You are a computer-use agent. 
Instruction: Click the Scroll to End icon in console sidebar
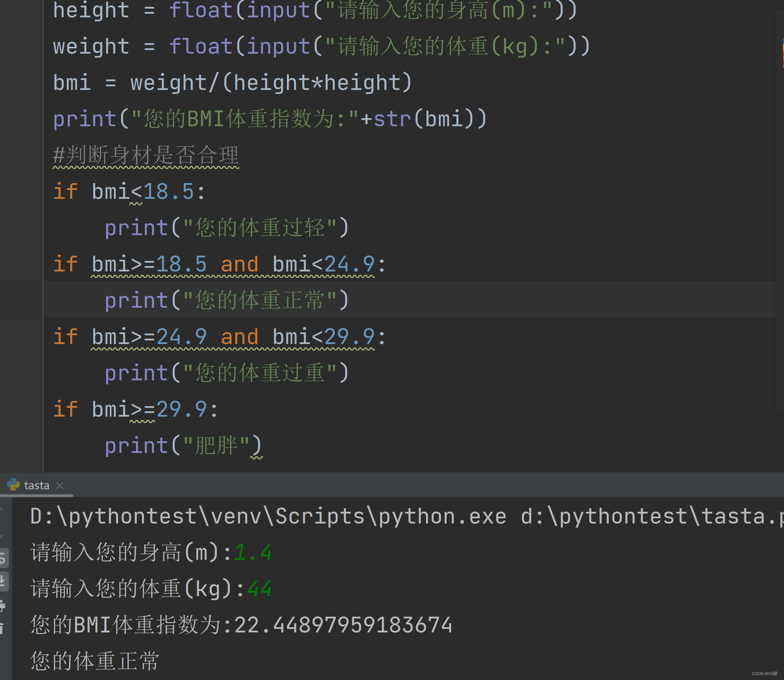coord(2,580)
